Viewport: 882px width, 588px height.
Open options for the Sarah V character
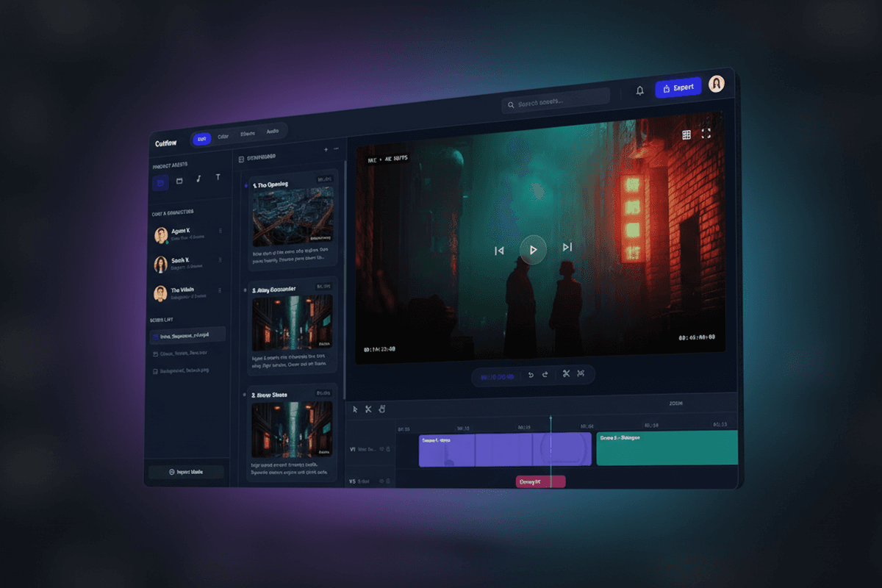pos(220,259)
